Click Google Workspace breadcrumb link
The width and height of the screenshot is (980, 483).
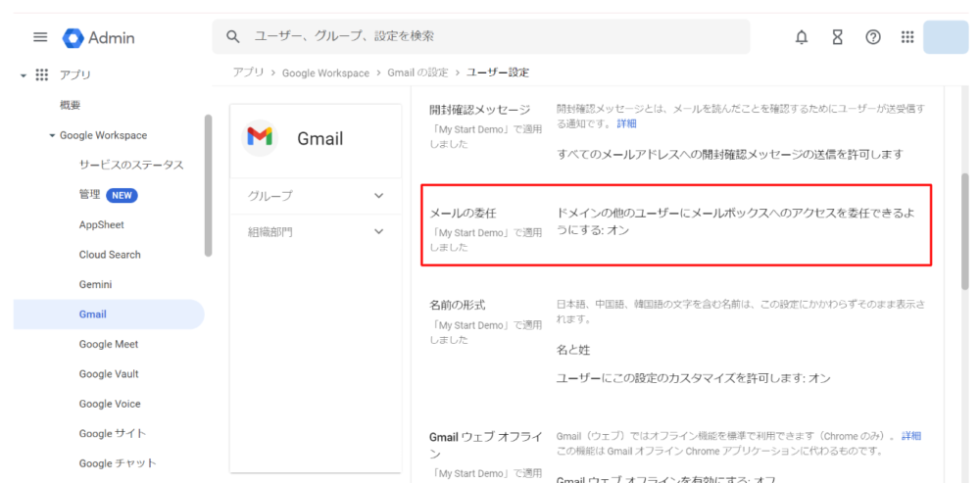point(325,73)
